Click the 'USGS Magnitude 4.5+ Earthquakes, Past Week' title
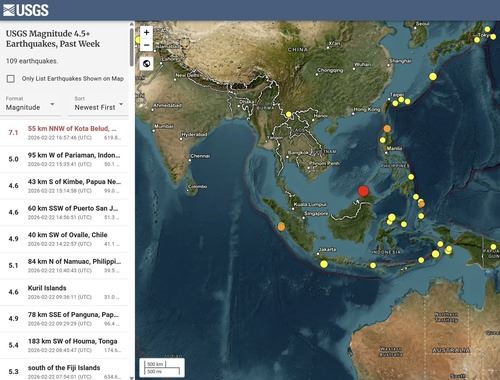The width and height of the screenshot is (500, 380). coord(53,39)
